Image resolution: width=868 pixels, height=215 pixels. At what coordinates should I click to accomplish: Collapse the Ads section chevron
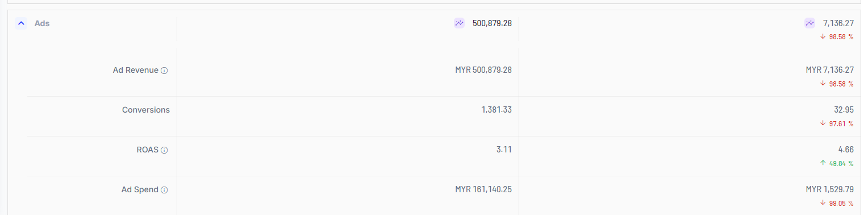click(21, 23)
